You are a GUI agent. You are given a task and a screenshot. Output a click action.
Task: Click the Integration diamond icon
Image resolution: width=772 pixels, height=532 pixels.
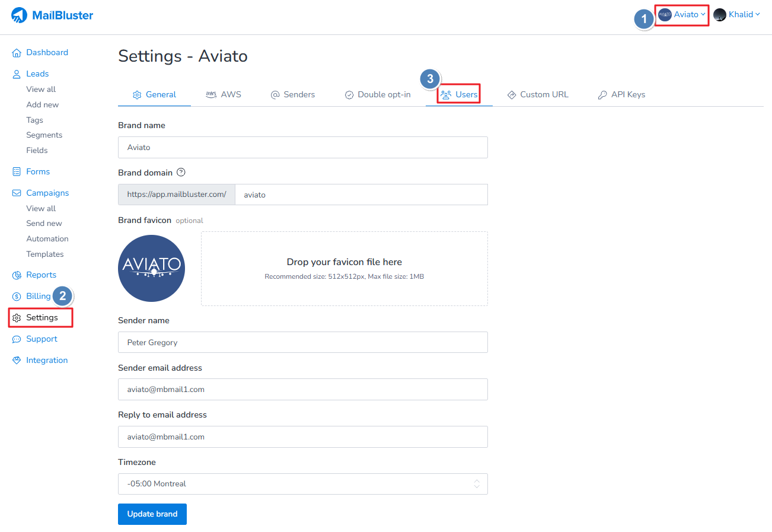[17, 361]
